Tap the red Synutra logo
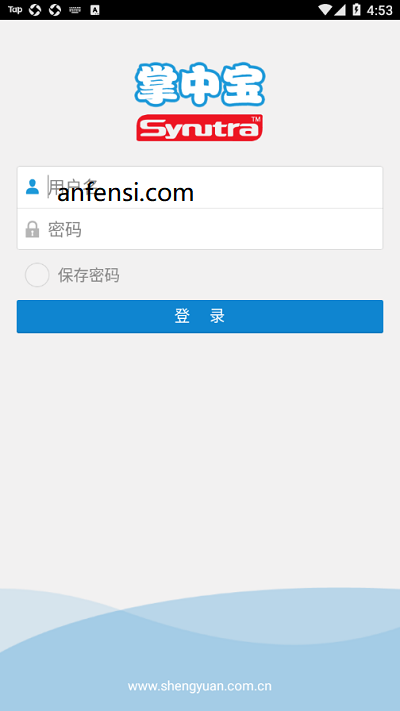 pyautogui.click(x=200, y=127)
